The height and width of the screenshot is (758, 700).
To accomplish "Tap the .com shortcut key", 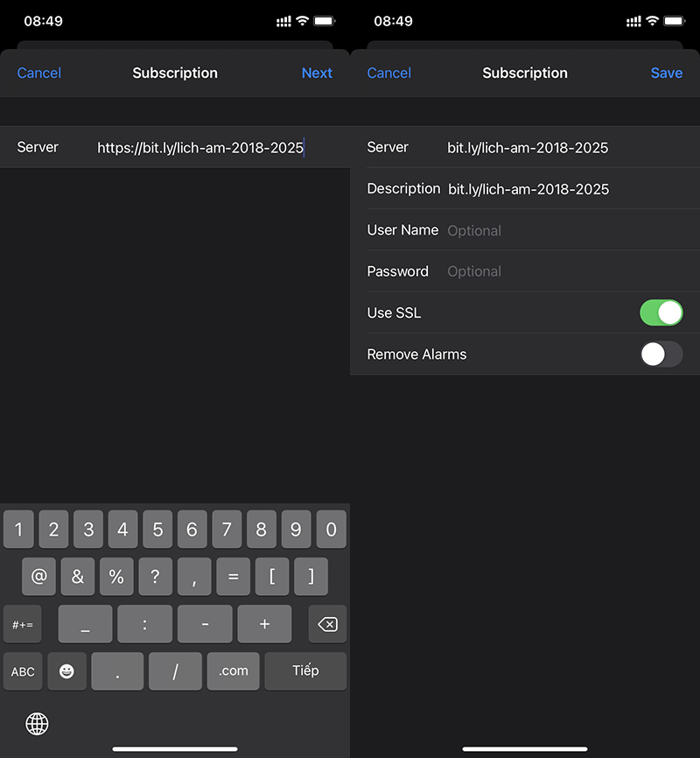I will click(234, 670).
